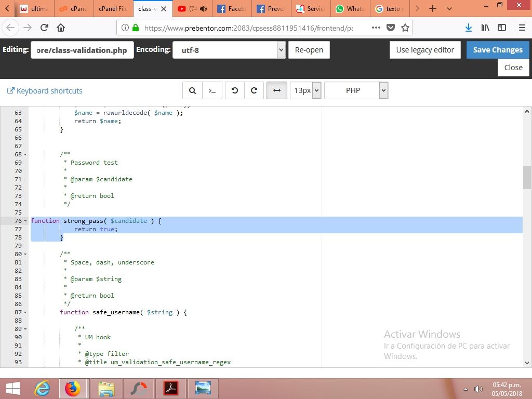
Task: Go to the browser home page
Action: point(61,28)
